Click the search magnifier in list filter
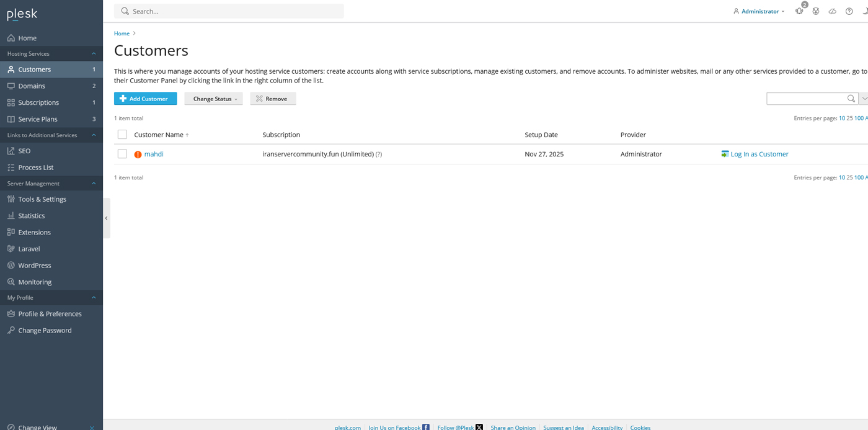The width and height of the screenshot is (868, 430). (851, 99)
